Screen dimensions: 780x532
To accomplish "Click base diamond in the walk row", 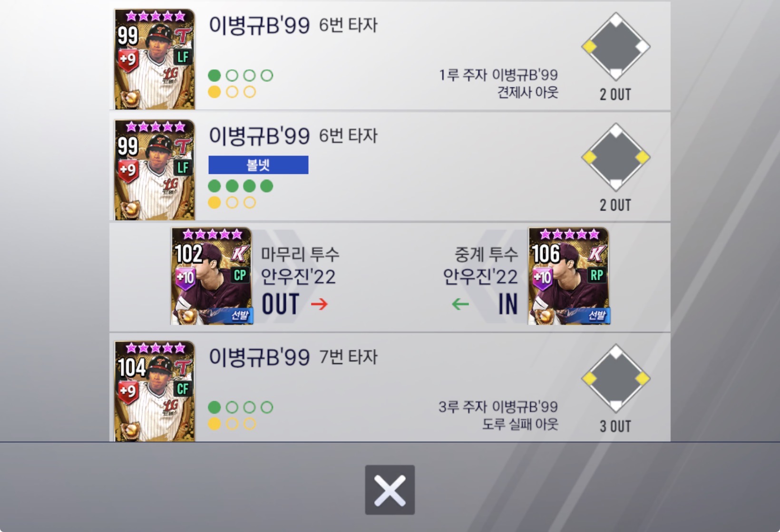I will click(616, 157).
